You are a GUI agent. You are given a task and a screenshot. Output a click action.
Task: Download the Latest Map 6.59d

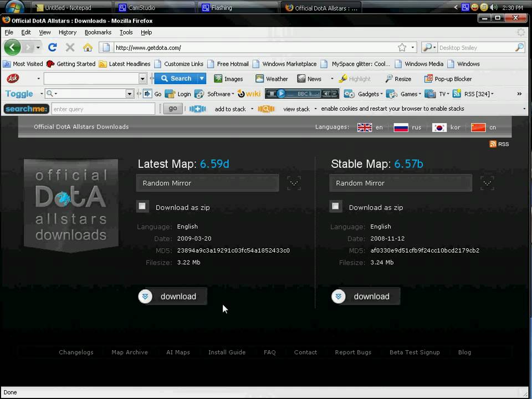[172, 296]
